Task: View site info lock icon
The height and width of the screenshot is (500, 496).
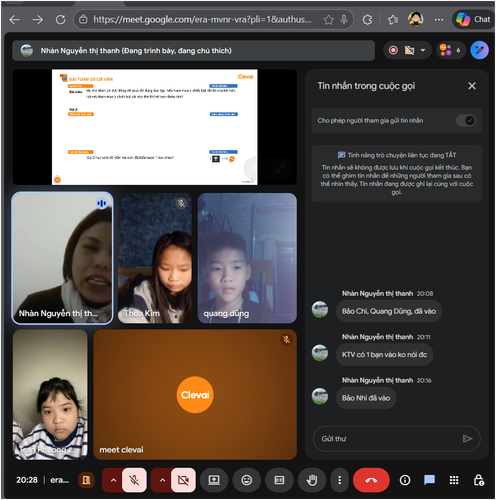Action: click(x=83, y=20)
